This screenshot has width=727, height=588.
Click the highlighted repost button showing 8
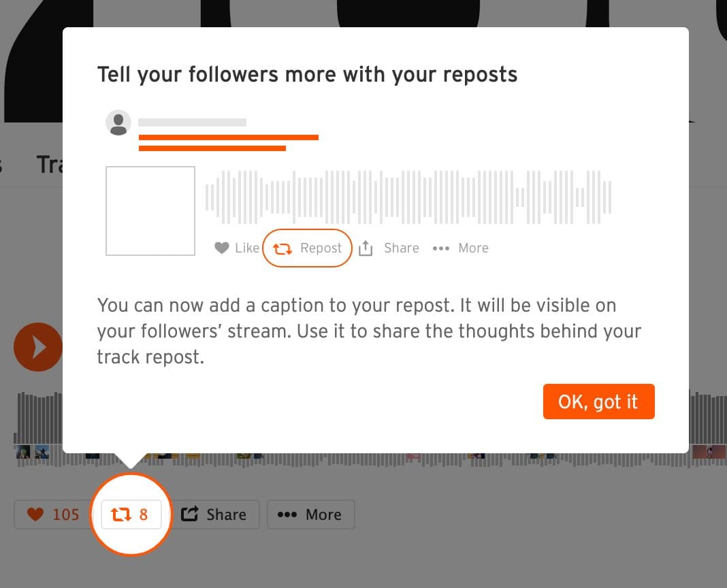pyautogui.click(x=131, y=514)
